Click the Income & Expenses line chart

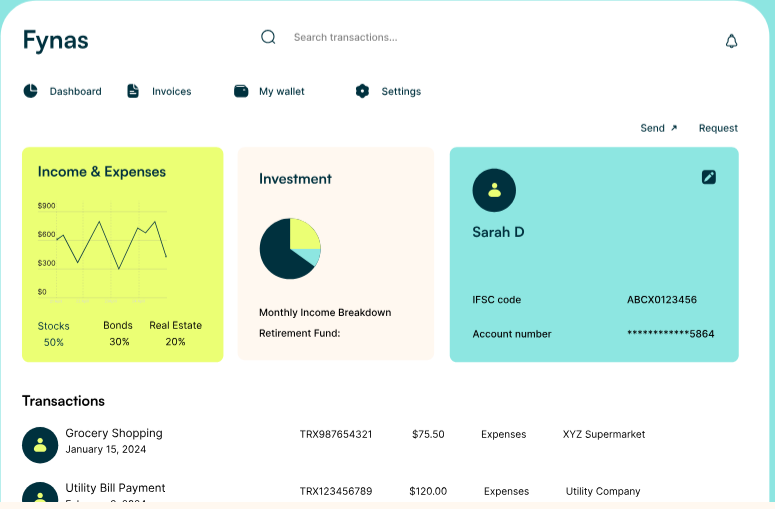click(103, 252)
